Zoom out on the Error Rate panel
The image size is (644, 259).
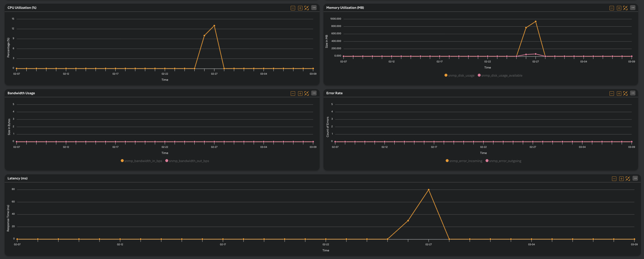(x=611, y=93)
